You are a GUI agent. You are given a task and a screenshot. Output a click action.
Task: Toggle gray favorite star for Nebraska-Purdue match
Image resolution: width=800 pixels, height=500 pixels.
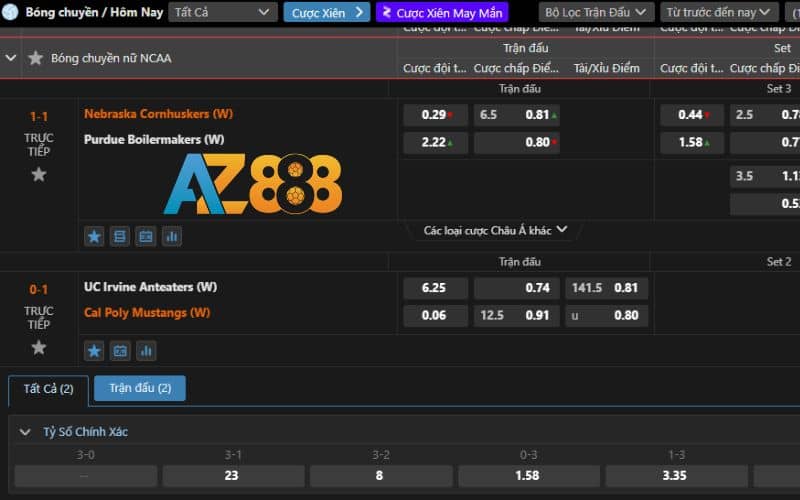38,174
